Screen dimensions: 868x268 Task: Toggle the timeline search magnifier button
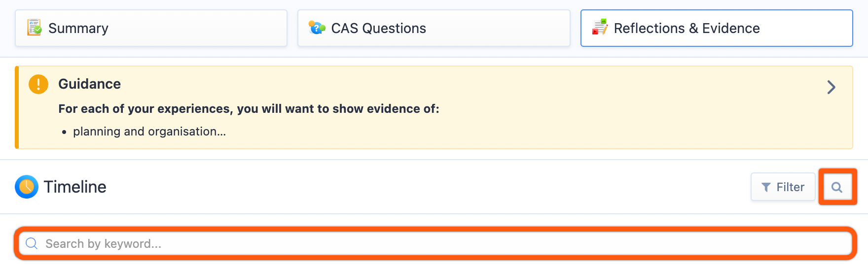click(x=837, y=187)
